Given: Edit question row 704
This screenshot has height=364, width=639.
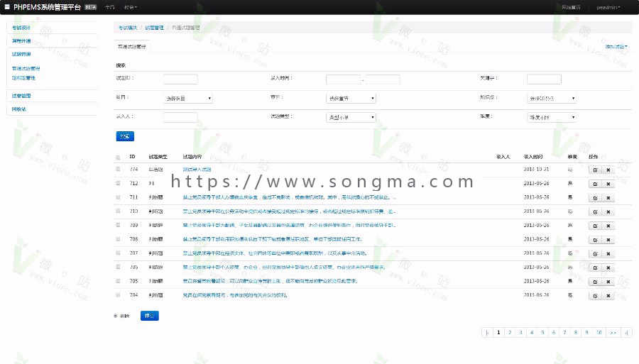Looking at the screenshot, I should point(595,296).
